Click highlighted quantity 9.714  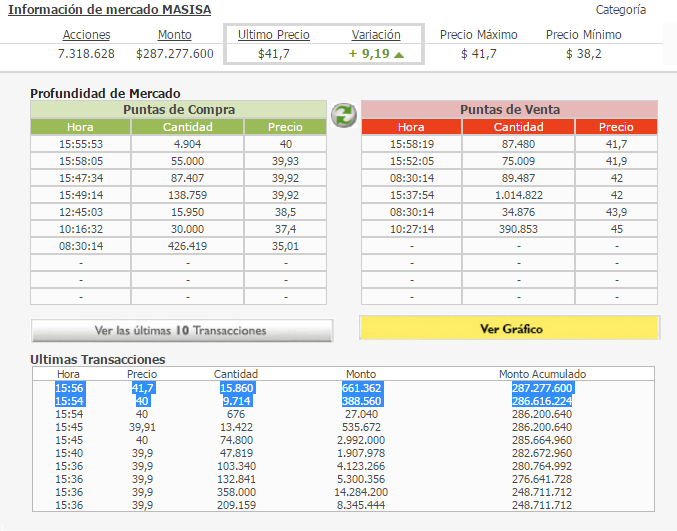237,401
